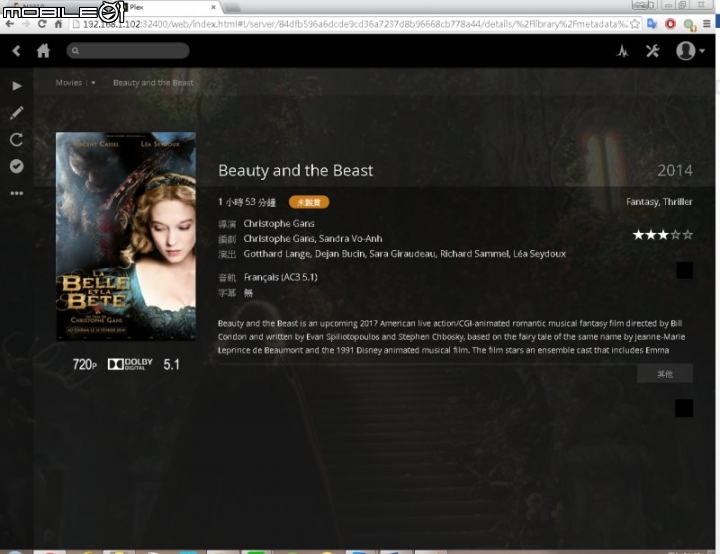Click the Dolby Digital logo badge

(x=130, y=364)
